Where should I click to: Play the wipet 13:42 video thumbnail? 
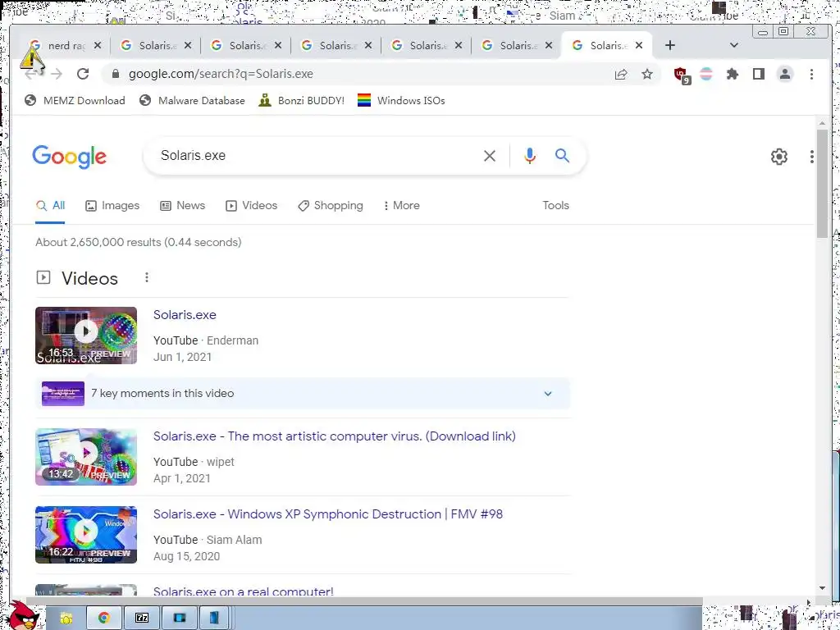(x=85, y=456)
